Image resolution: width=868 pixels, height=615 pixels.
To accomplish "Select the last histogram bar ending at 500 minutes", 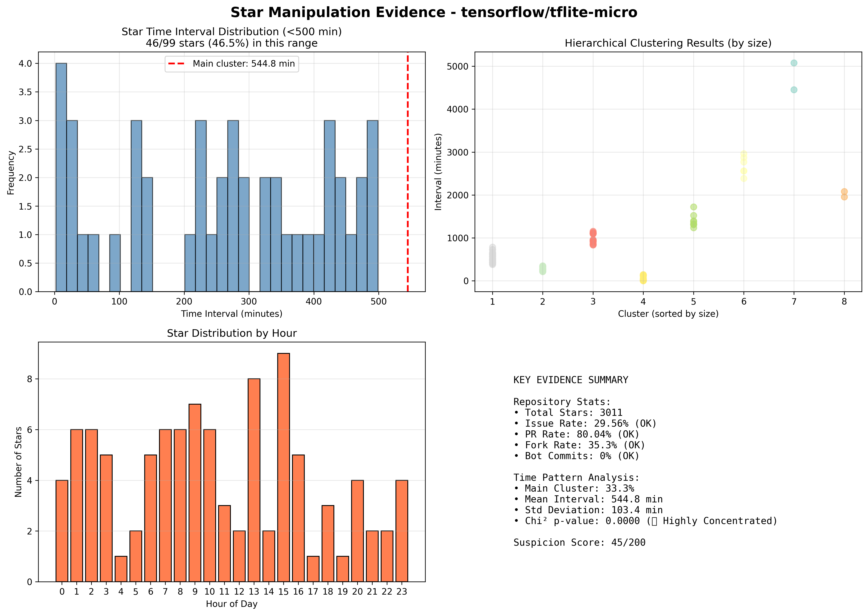I will 372,206.
